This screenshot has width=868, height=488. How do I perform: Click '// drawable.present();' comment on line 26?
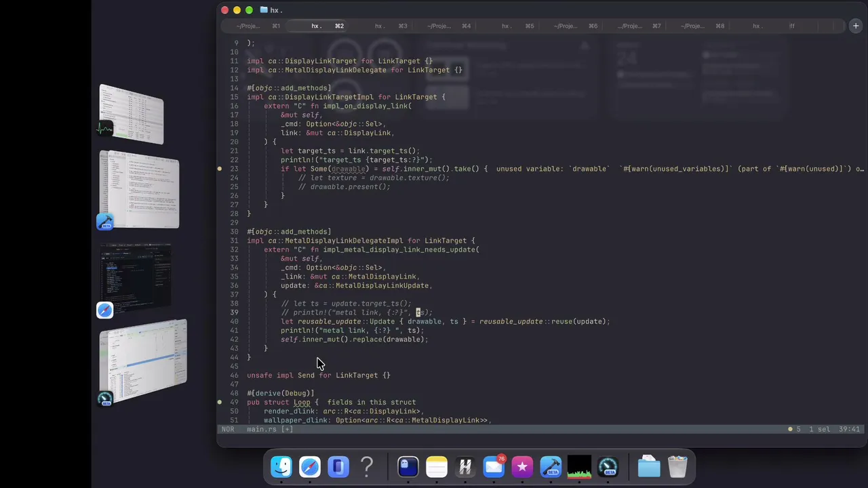pyautogui.click(x=344, y=186)
